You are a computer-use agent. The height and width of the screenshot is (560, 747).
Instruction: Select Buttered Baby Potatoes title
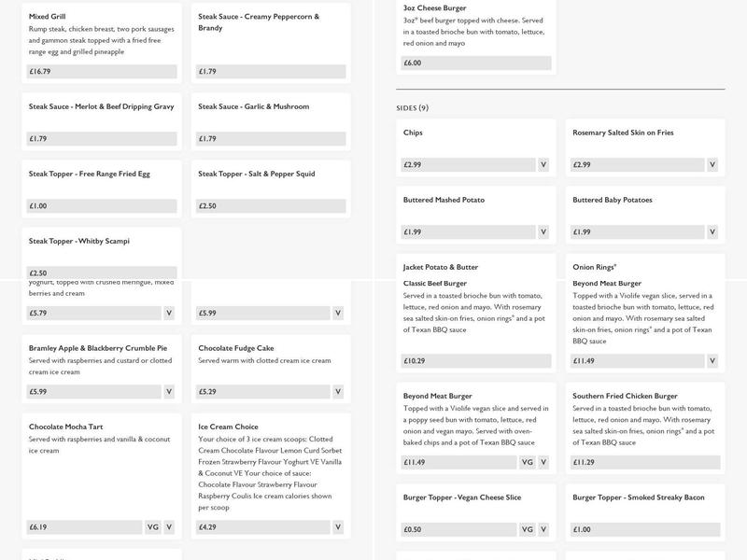click(613, 200)
